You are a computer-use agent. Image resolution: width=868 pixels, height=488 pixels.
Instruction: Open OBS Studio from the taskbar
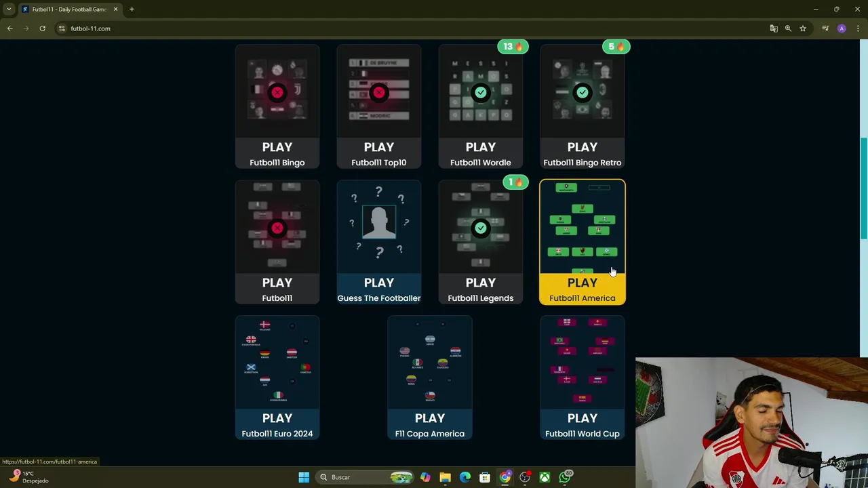tap(525, 477)
